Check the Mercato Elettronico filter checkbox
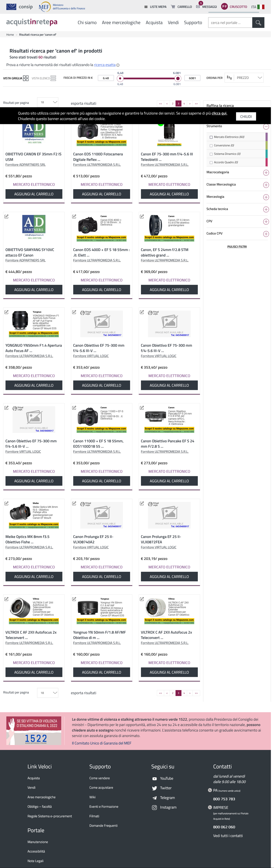Image resolution: width=274 pixels, height=868 pixels. click(211, 137)
